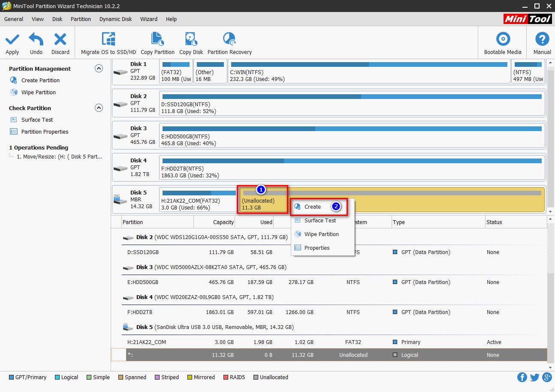This screenshot has width=555, height=392.
Task: Open the Facebook icon link
Action: pyautogui.click(x=522, y=377)
